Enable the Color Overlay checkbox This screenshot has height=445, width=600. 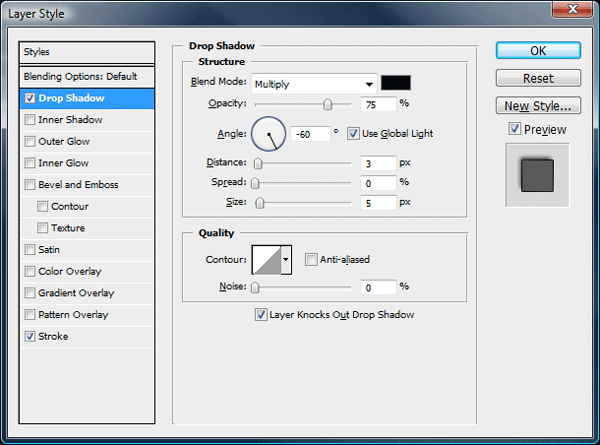30,272
